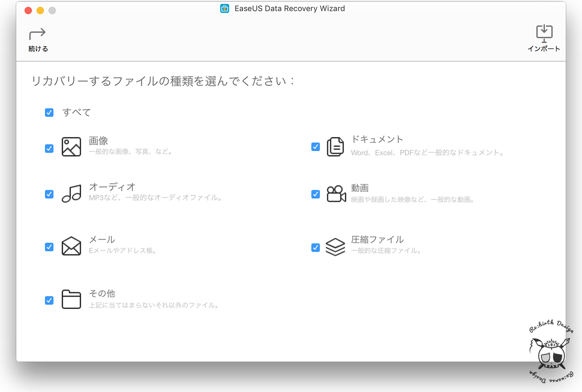Image resolution: width=582 pixels, height=392 pixels.
Task: Click the インポート import icon
Action: point(544,33)
